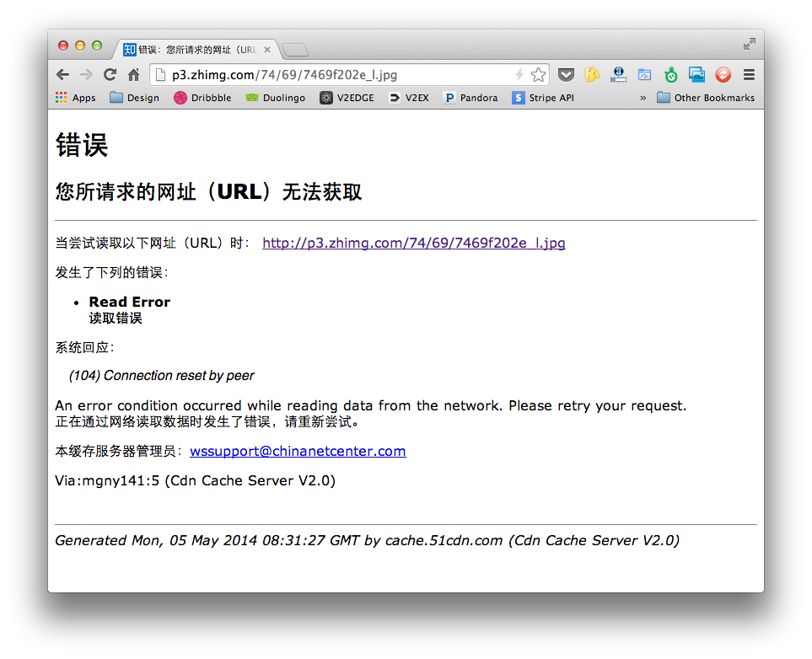Click the wssupport@chinanetcenter.com email link
Image resolution: width=812 pixels, height=659 pixels.
click(x=298, y=451)
